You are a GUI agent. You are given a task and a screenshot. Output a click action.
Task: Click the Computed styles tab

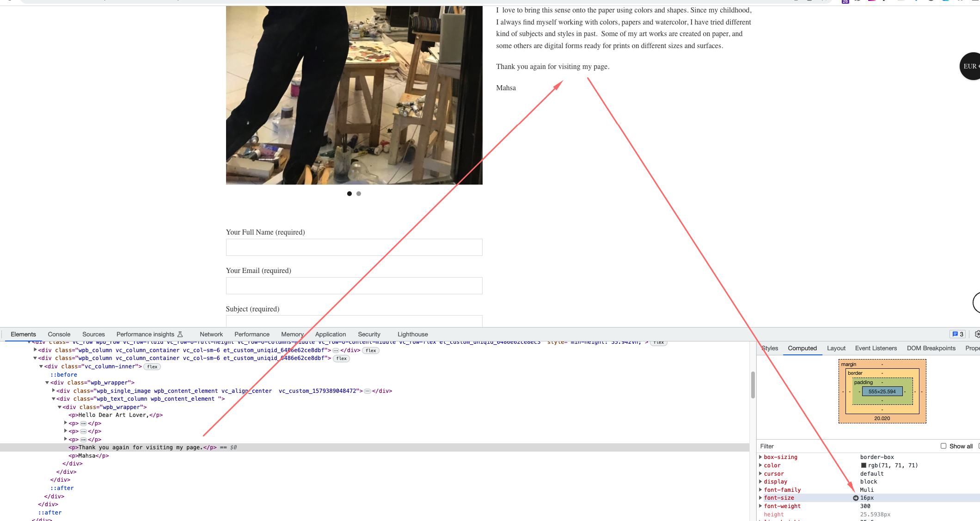click(802, 348)
